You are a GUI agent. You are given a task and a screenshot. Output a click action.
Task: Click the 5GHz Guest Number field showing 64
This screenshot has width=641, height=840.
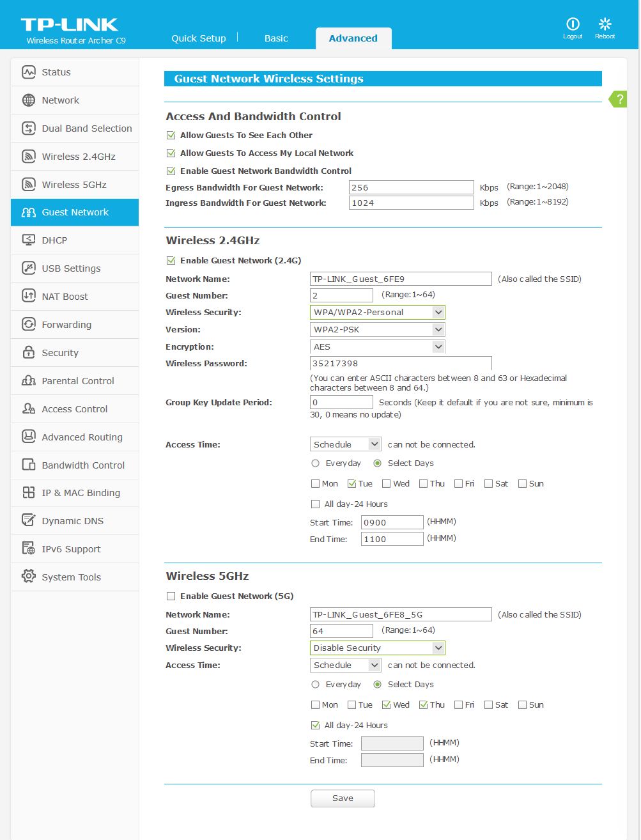(x=341, y=631)
